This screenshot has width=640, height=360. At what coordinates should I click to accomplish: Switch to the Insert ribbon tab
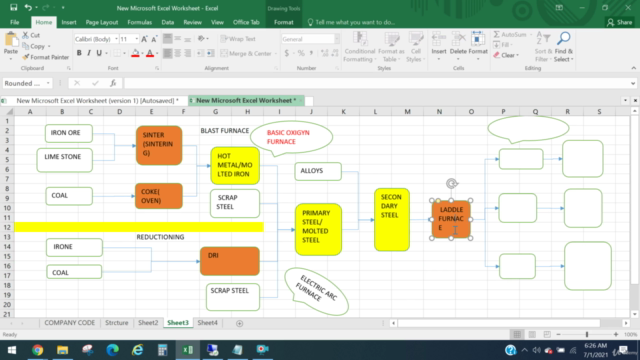[69, 22]
